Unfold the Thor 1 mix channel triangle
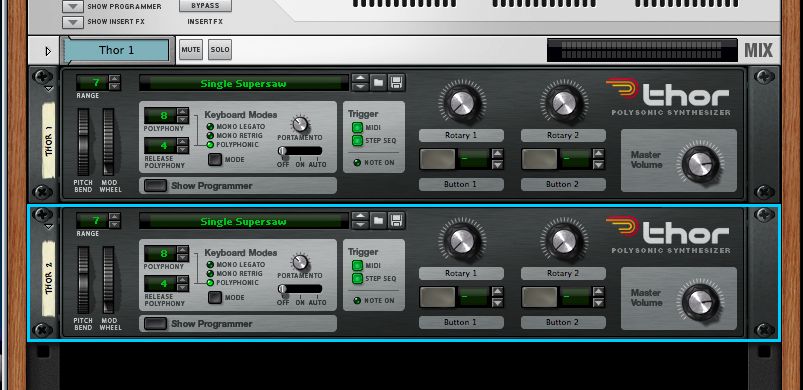Viewport: 803px width, 390px height. (x=48, y=51)
